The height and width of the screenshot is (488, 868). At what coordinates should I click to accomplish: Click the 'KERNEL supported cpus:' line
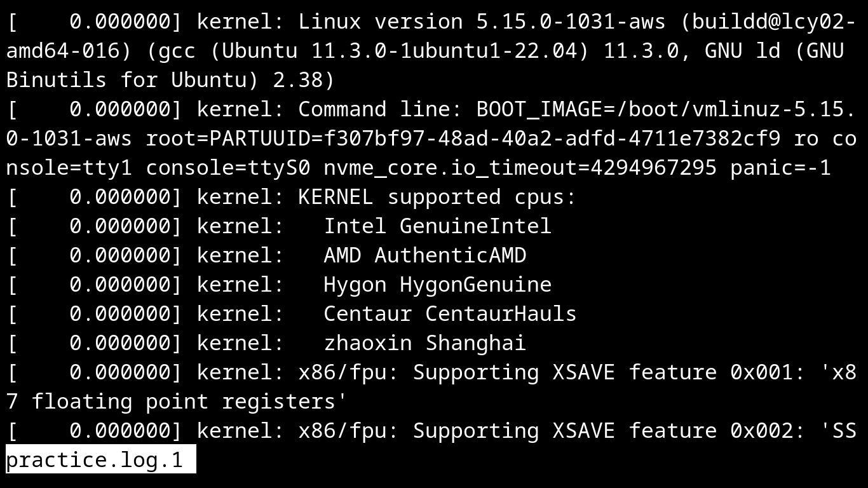click(x=438, y=197)
